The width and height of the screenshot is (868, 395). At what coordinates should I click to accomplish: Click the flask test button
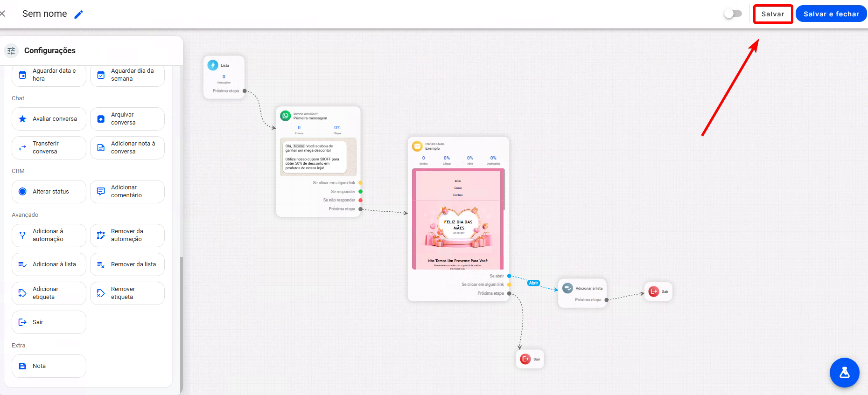844,373
